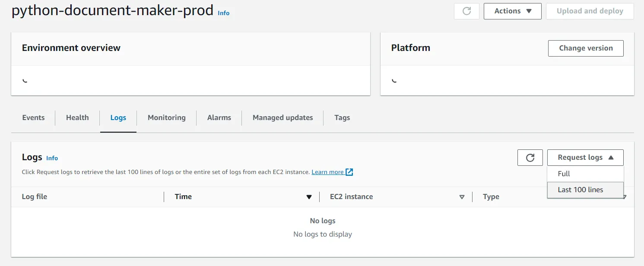Collapse the Request logs dropdown
The image size is (644, 266).
coord(585,158)
